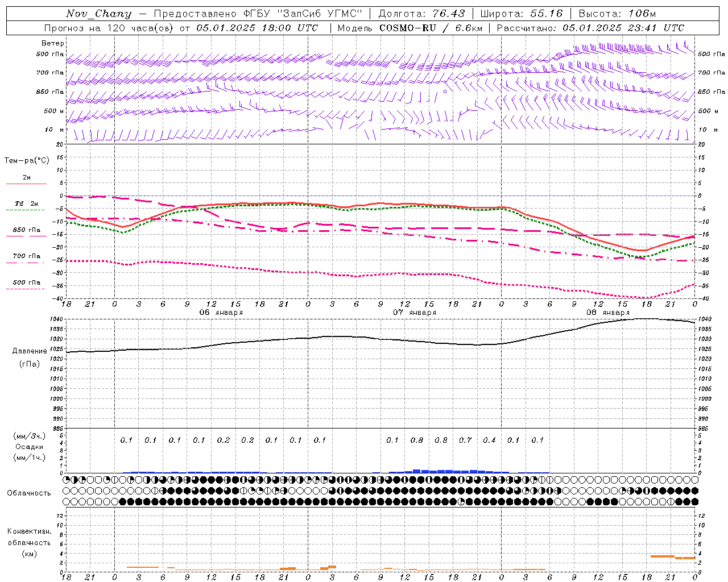Image resolution: width=728 pixels, height=582 pixels.
Task: Click the 08 января date label
Action: (x=608, y=313)
